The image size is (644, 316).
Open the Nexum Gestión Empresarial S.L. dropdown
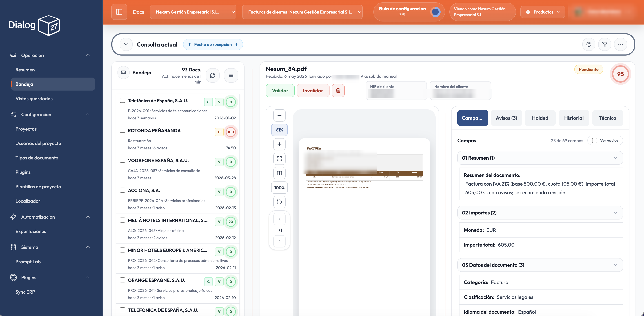click(x=193, y=12)
